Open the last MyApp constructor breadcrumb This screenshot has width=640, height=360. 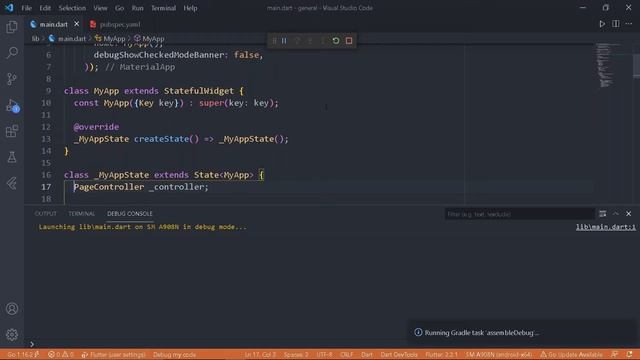click(149, 39)
